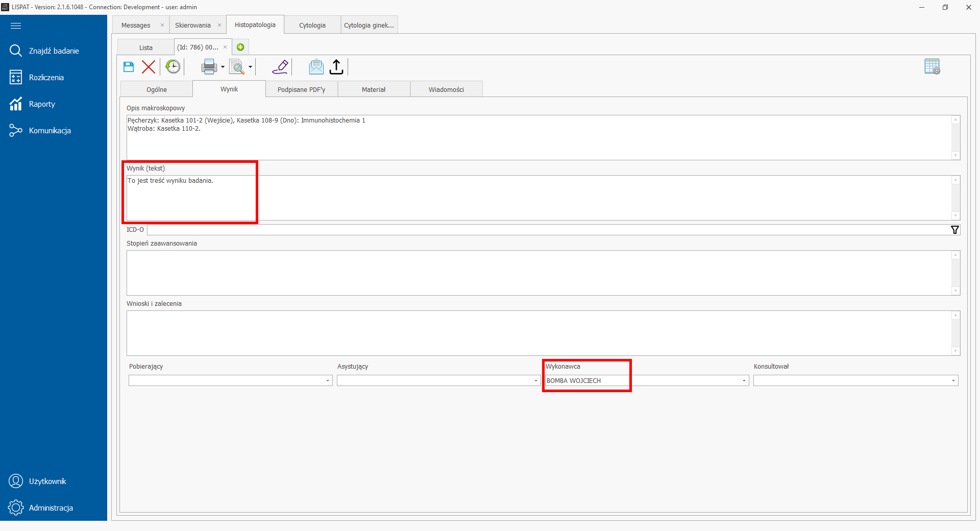This screenshot has width=980, height=531.
Task: Open Znajdź badanie in the sidebar
Action: pos(54,51)
